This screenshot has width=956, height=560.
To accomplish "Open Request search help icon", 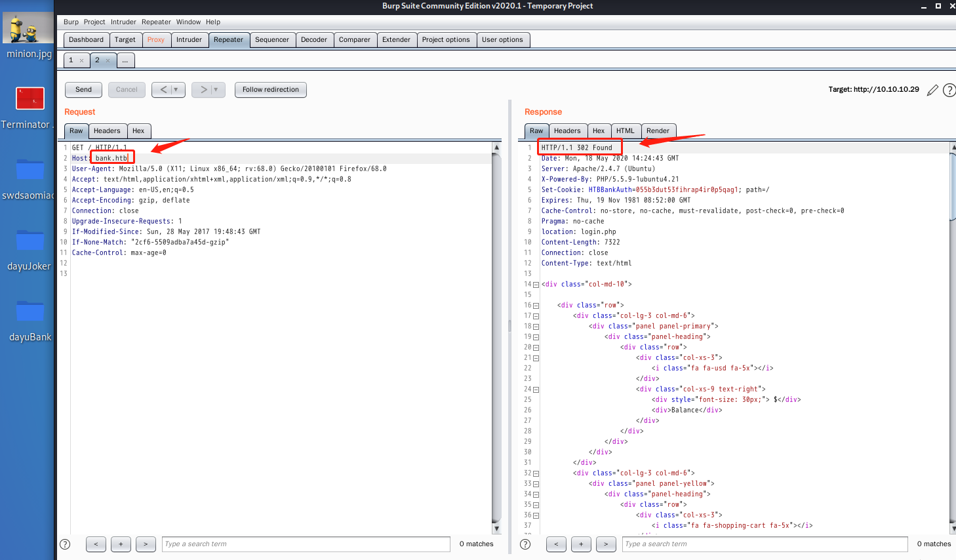I will tap(65, 544).
